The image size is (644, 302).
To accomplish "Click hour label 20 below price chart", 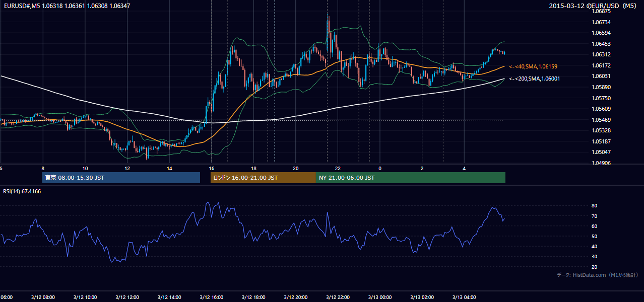I will point(296,168).
